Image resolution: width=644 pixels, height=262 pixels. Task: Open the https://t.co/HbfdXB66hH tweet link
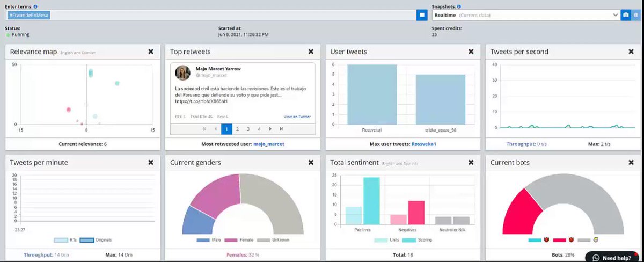point(201,101)
